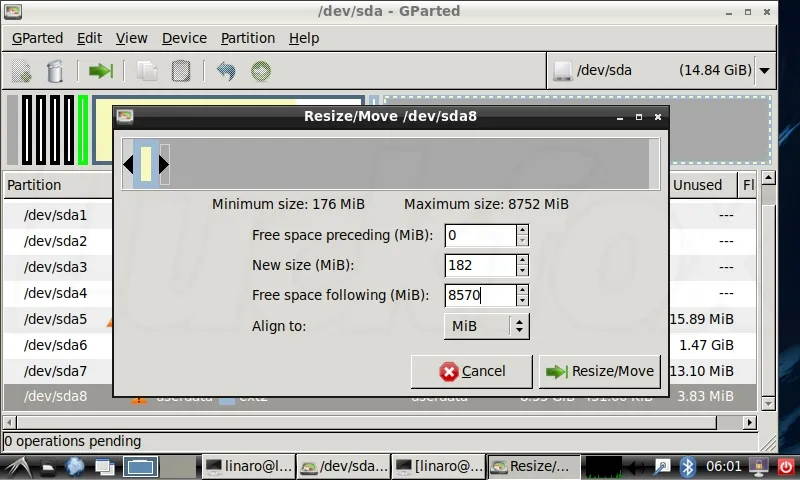Open the Help menu

304,38
